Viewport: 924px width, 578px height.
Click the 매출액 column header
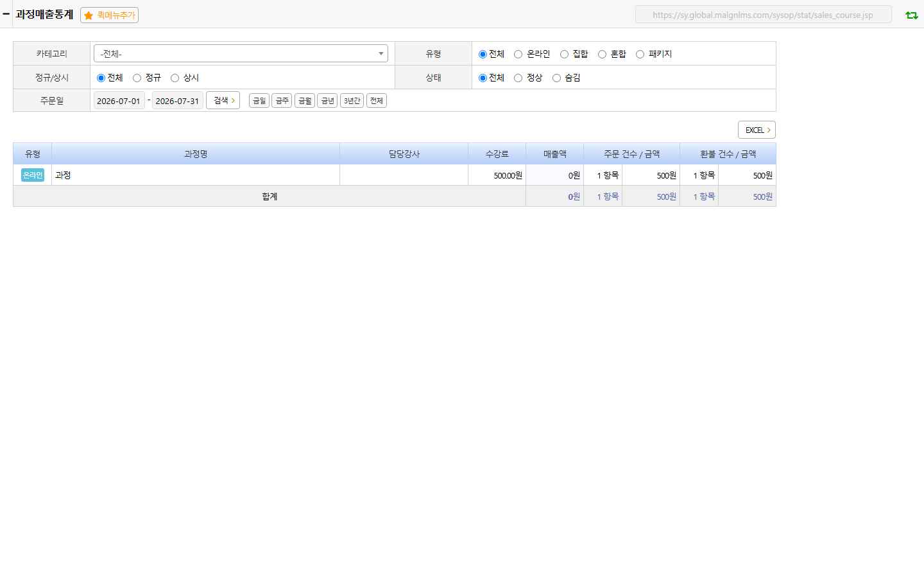tap(555, 154)
